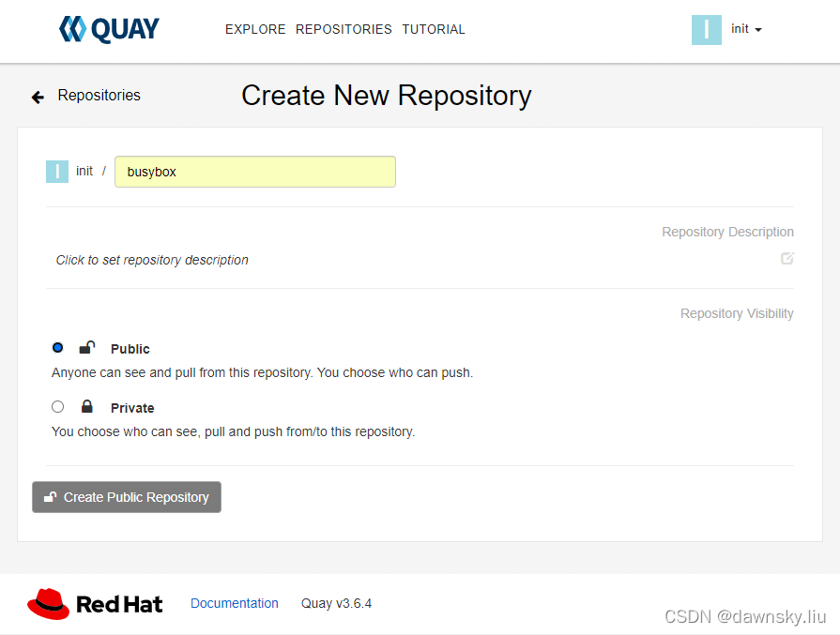Click the Repository Description section label

[x=727, y=232]
